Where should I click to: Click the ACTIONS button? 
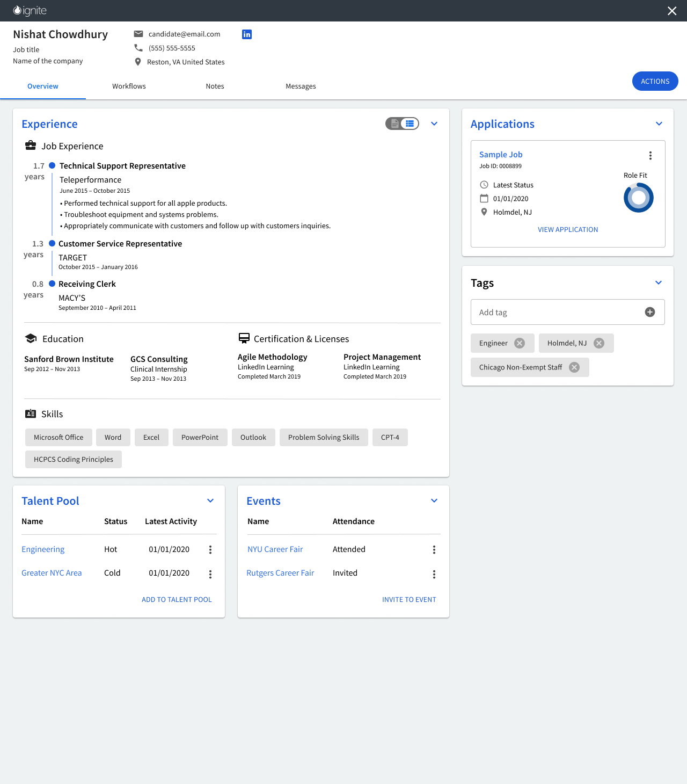click(655, 81)
